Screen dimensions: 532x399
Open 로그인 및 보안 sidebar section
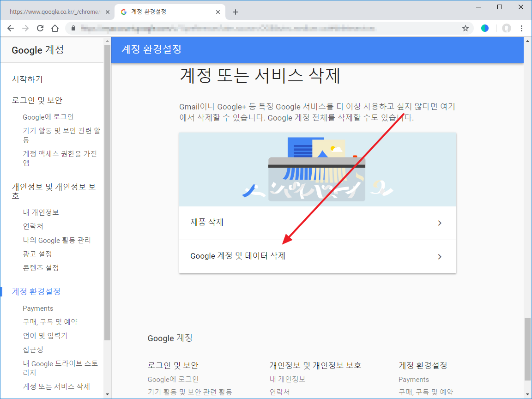click(x=37, y=100)
